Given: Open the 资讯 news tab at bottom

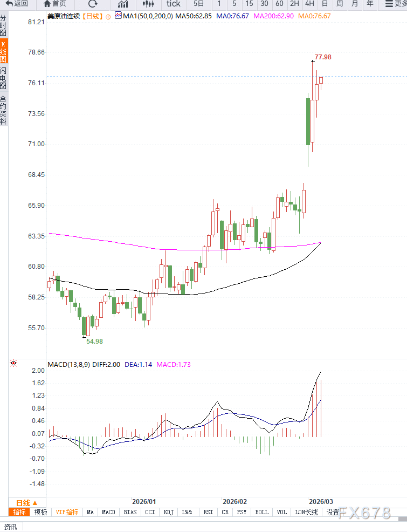Looking at the screenshot, I should pos(11,527).
